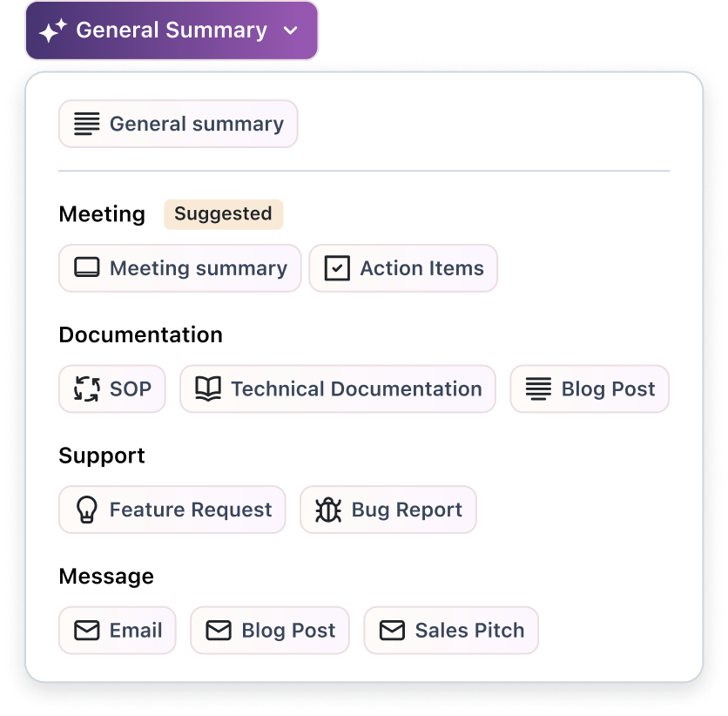The height and width of the screenshot is (716, 728).
Task: Expand the General Summary dropdown chevron
Action: point(291,31)
